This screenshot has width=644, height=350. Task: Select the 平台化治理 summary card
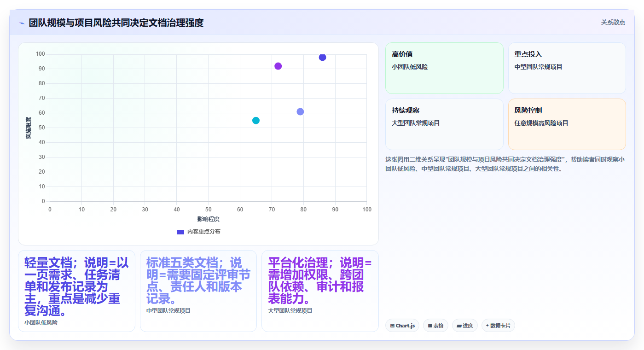tap(320, 291)
